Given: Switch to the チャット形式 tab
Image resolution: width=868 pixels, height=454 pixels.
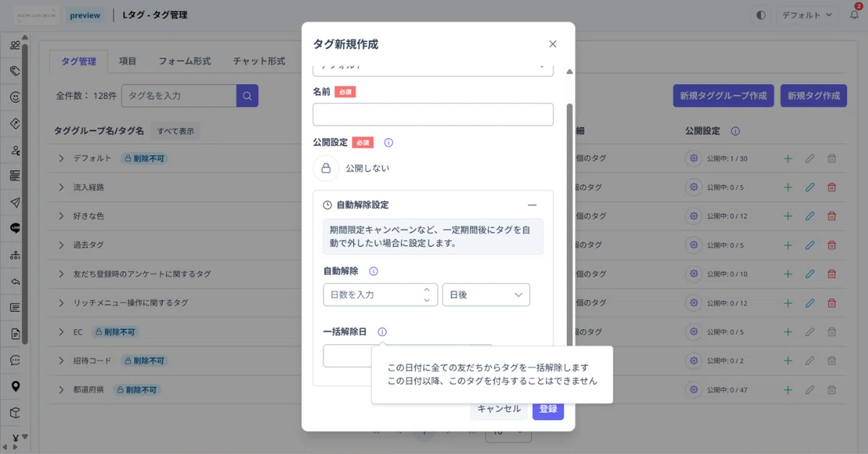Looking at the screenshot, I should [259, 61].
